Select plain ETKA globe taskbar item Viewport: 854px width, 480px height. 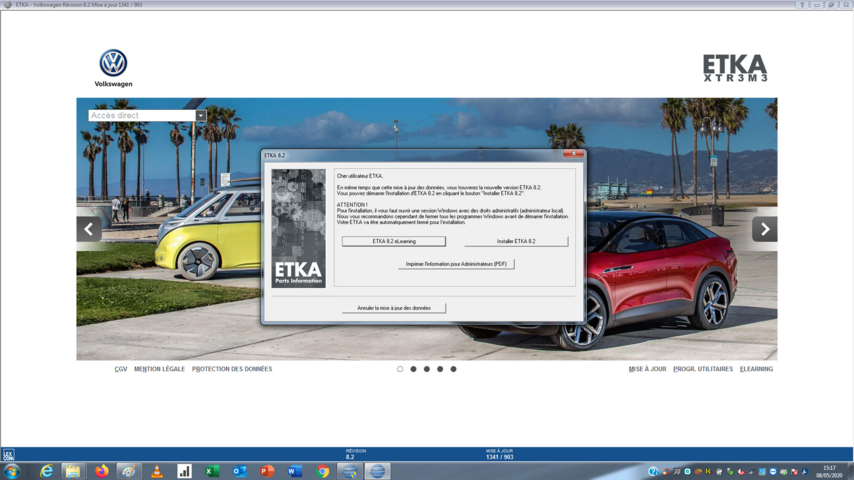[x=377, y=471]
